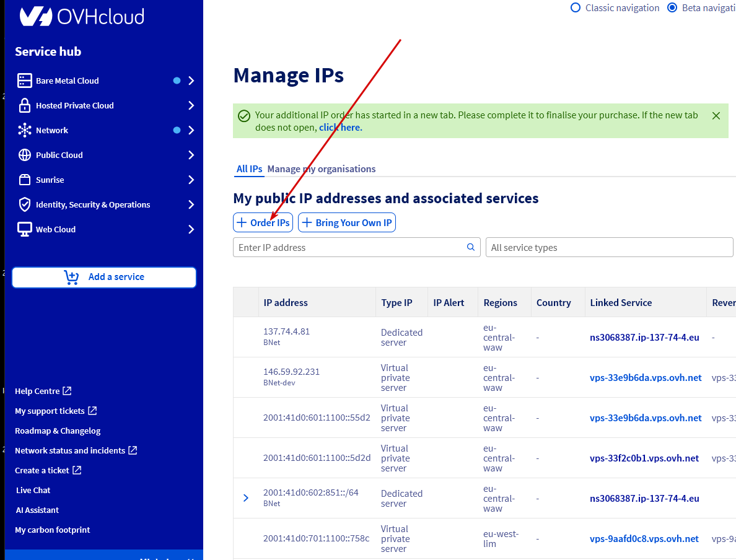Screen dimensions: 736x560
Task: Click the Service hub heading
Action: click(x=48, y=51)
